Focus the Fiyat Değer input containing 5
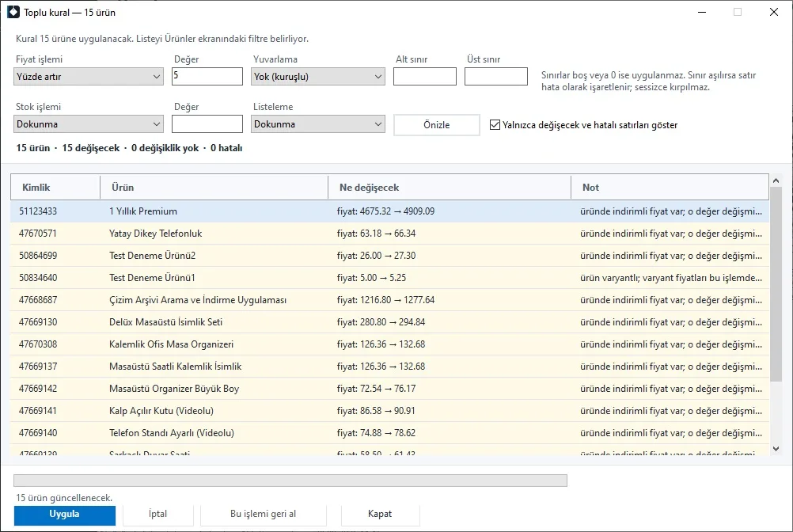 (x=207, y=76)
